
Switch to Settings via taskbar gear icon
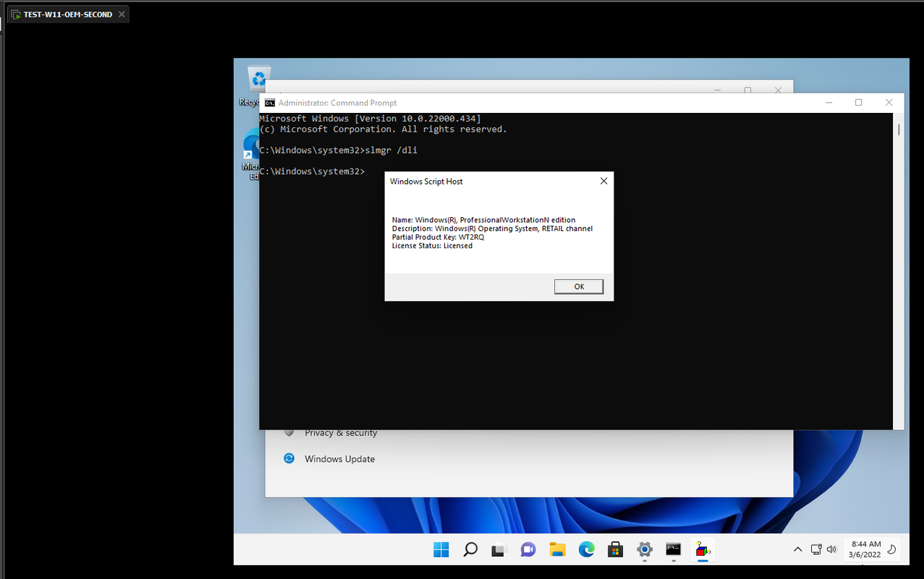point(644,550)
